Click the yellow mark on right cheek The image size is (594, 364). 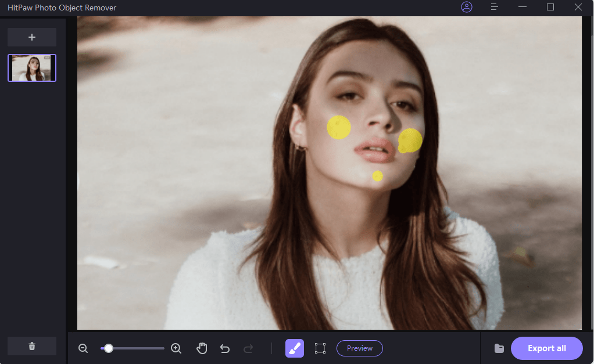410,140
